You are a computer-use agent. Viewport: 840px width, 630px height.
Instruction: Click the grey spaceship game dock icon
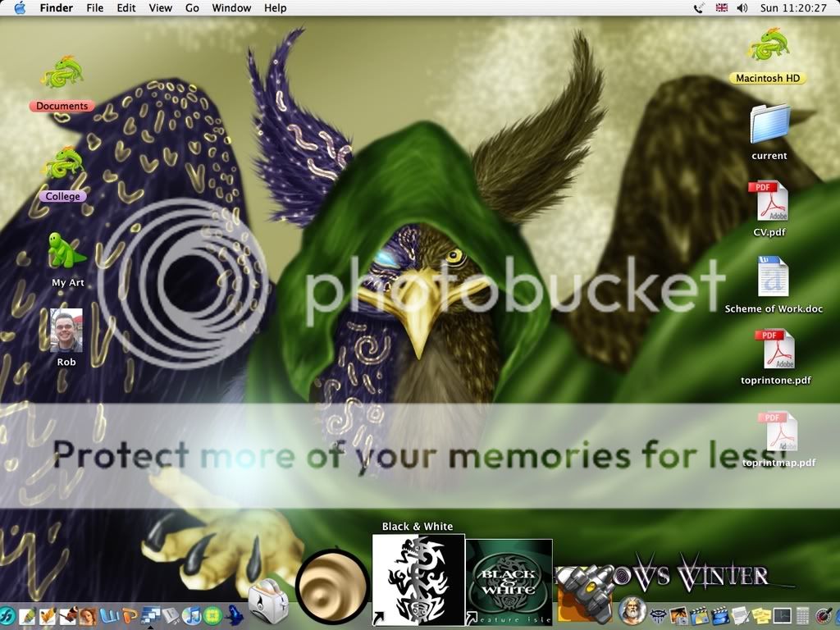[585, 596]
